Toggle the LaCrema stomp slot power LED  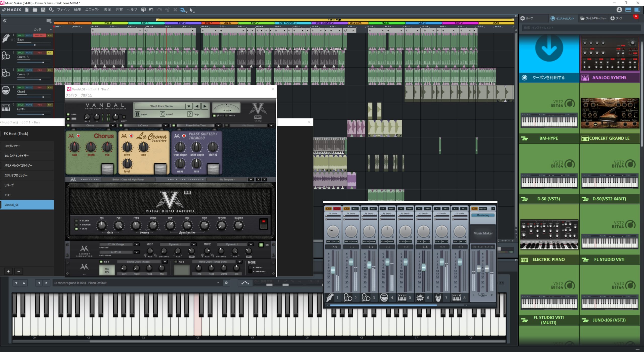[x=121, y=125]
